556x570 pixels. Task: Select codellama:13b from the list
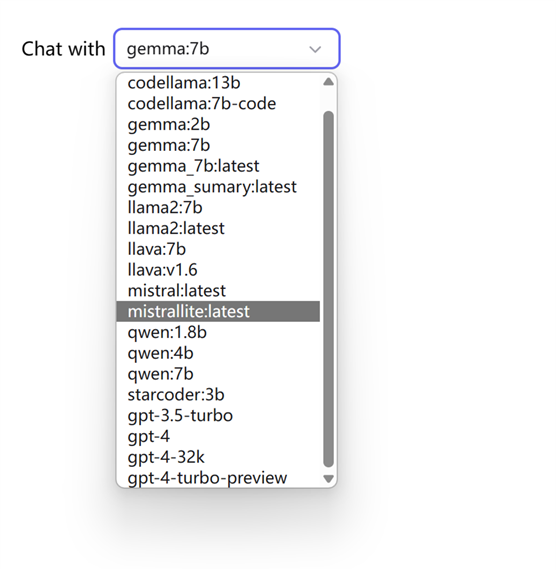pyautogui.click(x=218, y=83)
